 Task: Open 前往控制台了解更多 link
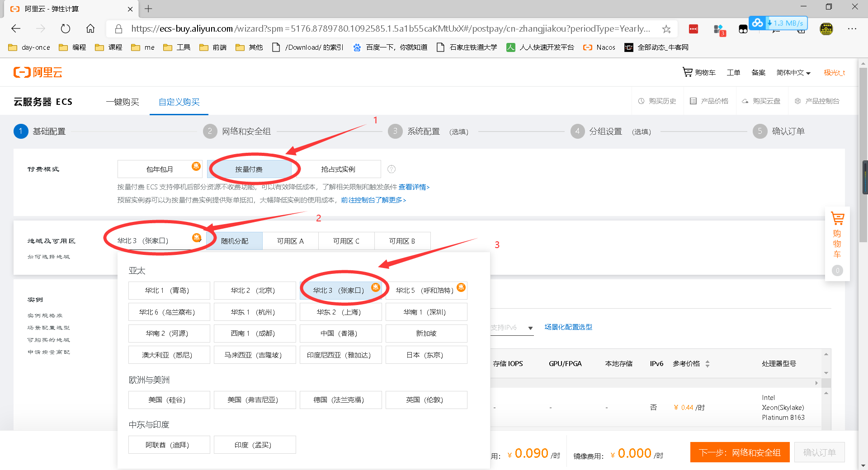click(373, 200)
